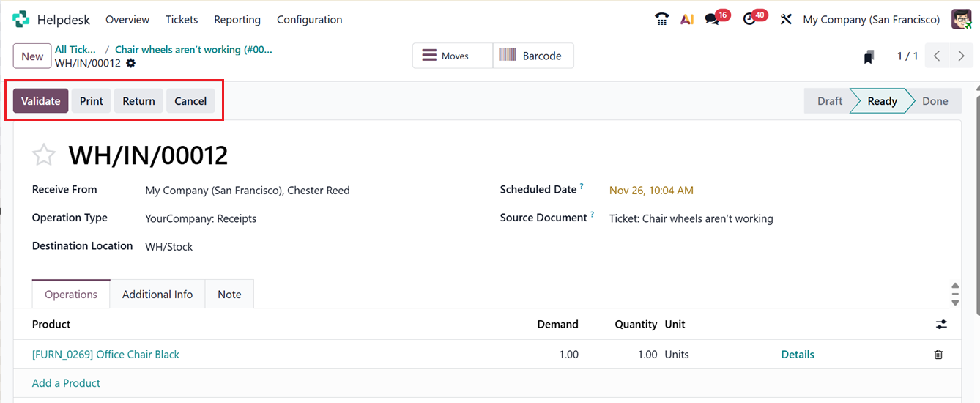Open the AI assistant icon
The image size is (980, 403).
pos(687,20)
